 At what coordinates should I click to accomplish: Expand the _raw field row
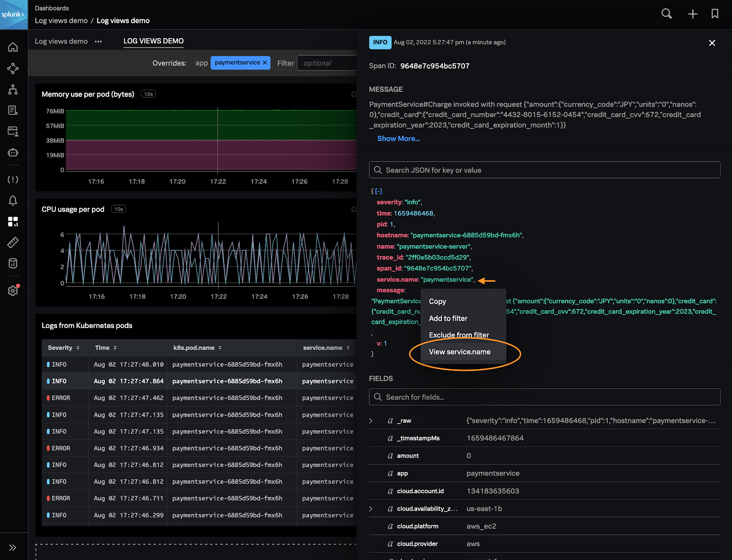[x=371, y=420]
